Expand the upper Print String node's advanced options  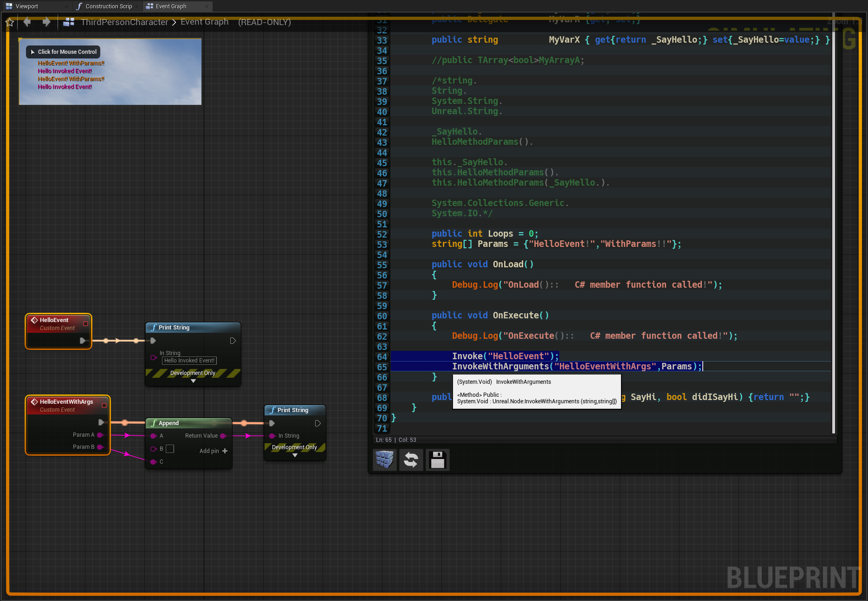click(x=193, y=381)
